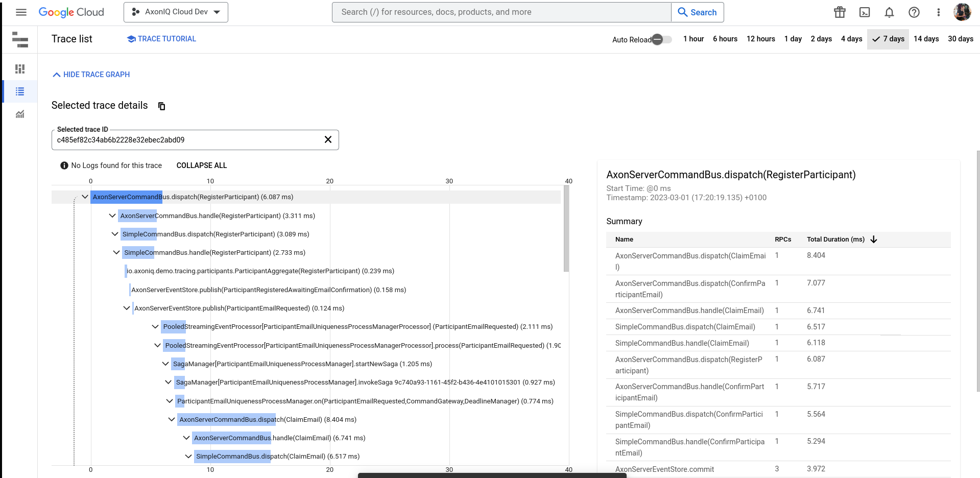Open the TRACE TUTORIAL link

pyautogui.click(x=161, y=39)
